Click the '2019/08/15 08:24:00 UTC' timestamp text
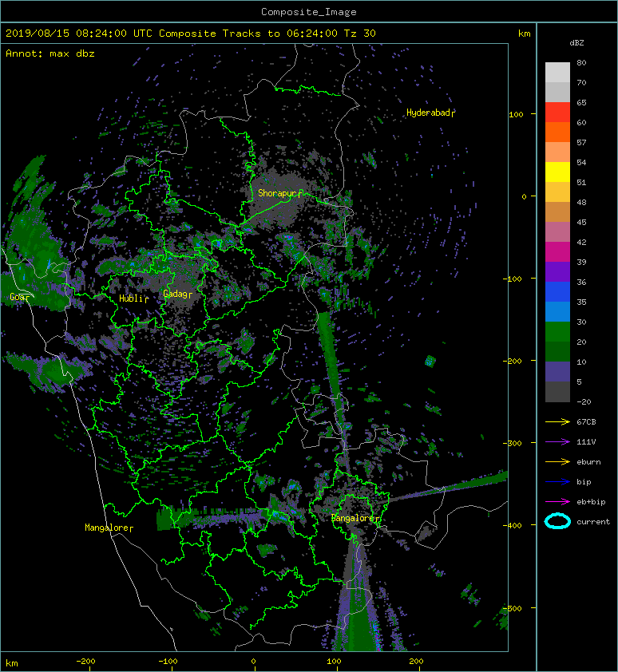Screen dimensions: 618x672 click(79, 34)
